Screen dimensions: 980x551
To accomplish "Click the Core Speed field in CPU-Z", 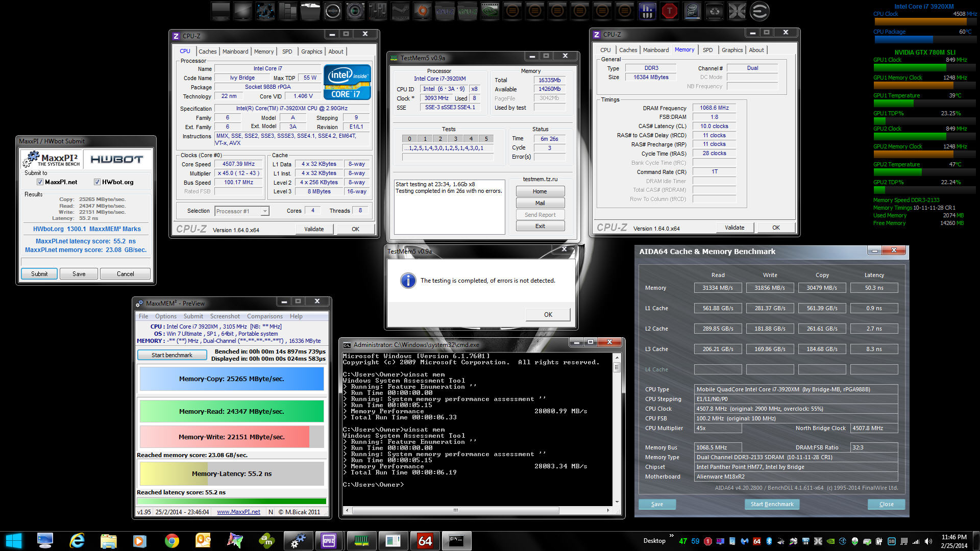I will (238, 164).
